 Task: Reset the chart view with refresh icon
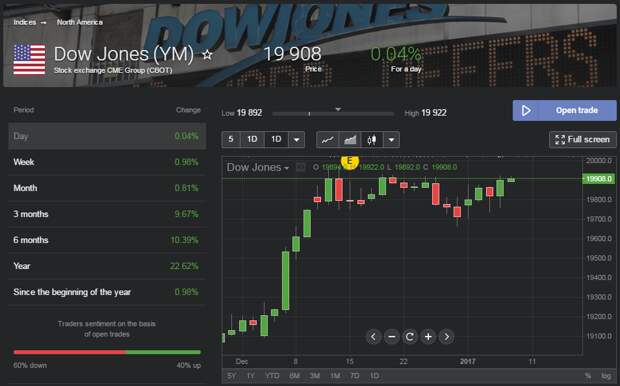pyautogui.click(x=410, y=337)
